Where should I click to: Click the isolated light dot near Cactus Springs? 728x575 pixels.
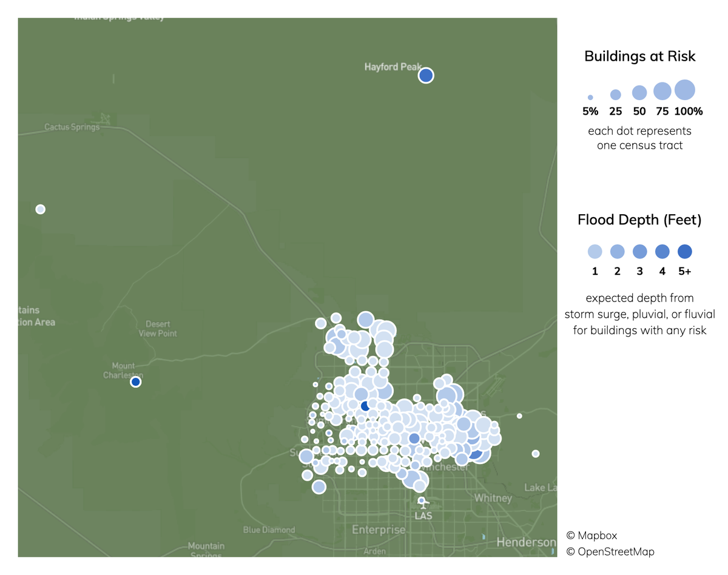[x=40, y=209]
